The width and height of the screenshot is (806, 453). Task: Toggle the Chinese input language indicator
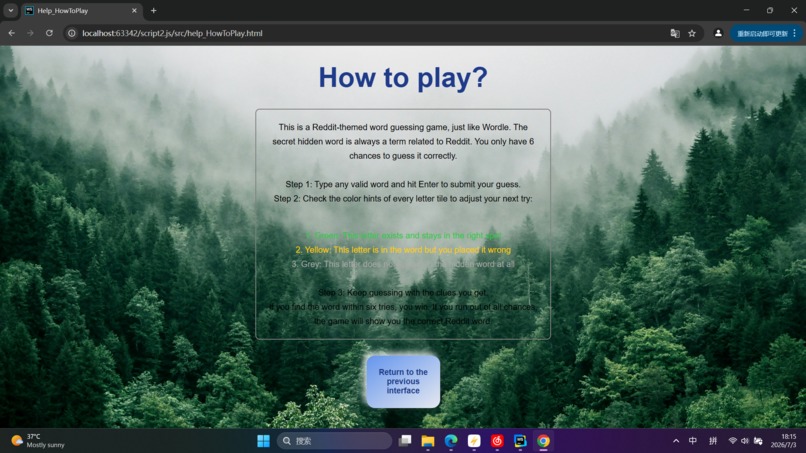693,441
